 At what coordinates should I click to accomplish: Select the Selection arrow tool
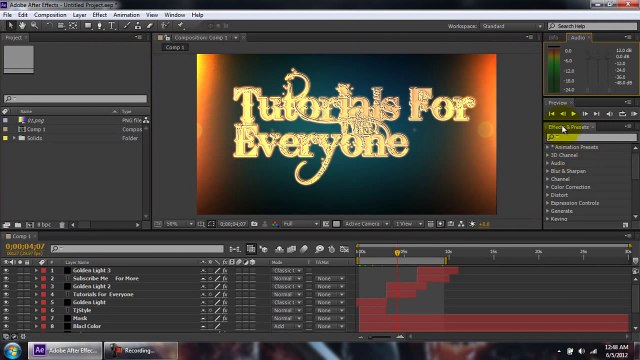click(11, 26)
